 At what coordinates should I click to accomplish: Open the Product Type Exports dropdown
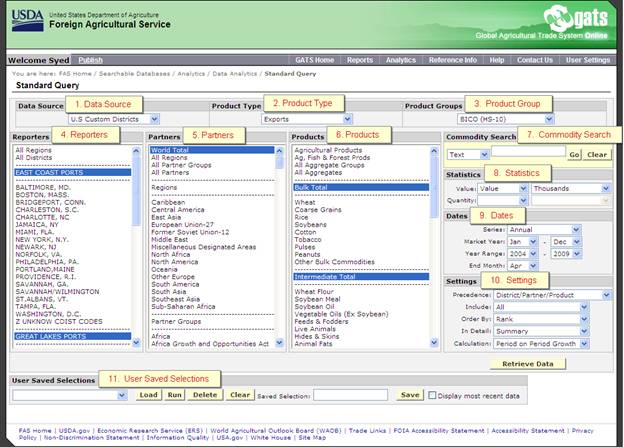tap(307, 119)
